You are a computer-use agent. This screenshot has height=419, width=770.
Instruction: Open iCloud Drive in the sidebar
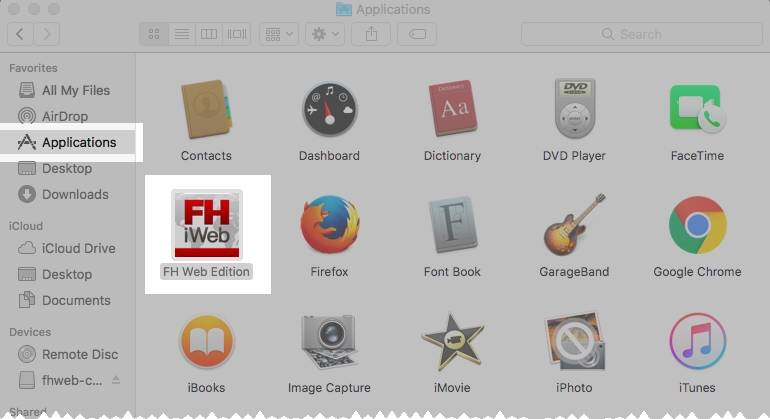pyautogui.click(x=68, y=249)
